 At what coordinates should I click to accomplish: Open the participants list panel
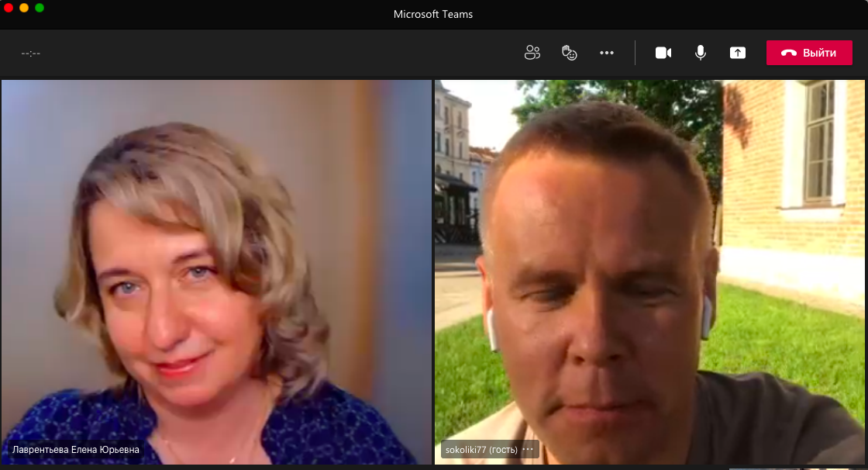532,53
